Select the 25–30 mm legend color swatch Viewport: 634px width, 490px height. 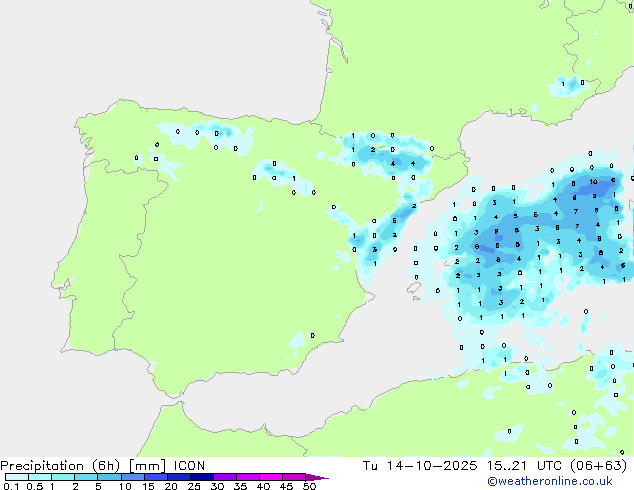(201, 477)
